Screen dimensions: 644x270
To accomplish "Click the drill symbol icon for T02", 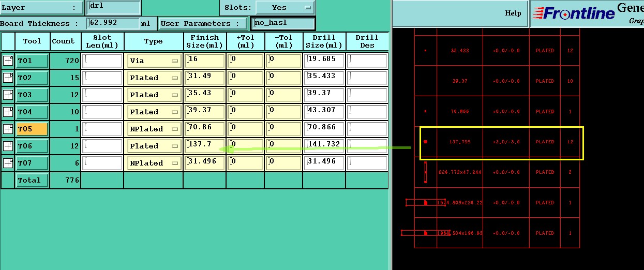I will pyautogui.click(x=8, y=78).
